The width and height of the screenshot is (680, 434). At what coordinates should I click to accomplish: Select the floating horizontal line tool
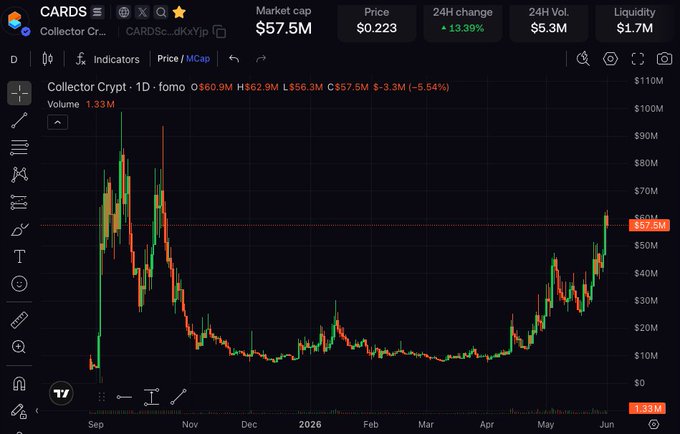124,397
